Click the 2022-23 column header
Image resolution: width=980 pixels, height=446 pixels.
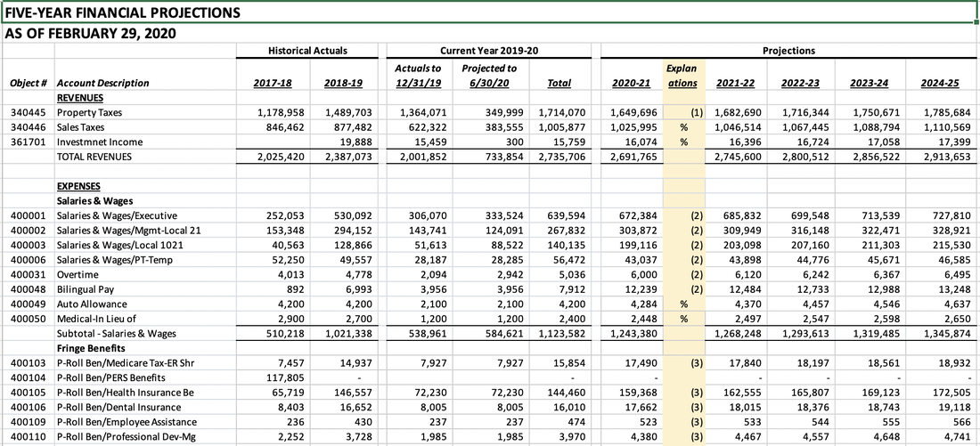coord(801,83)
